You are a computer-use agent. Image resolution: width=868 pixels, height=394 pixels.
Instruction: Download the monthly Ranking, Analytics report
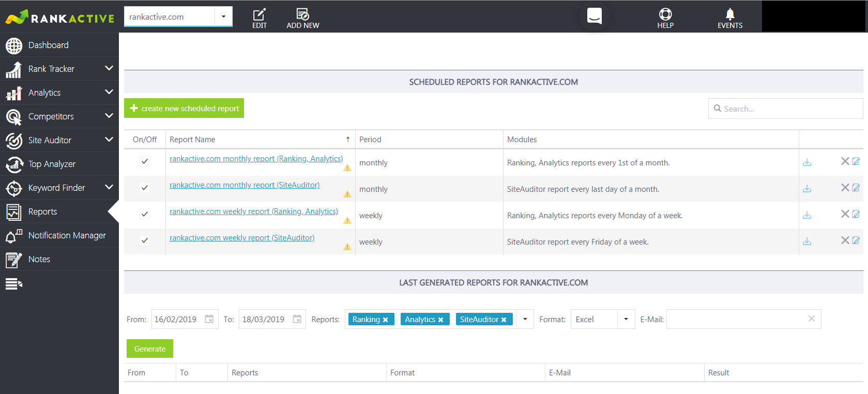(807, 162)
